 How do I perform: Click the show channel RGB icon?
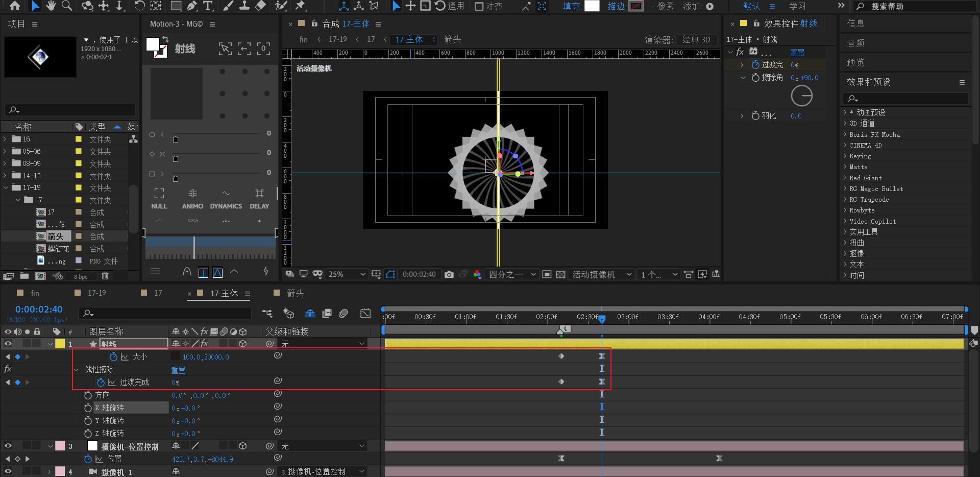point(477,274)
